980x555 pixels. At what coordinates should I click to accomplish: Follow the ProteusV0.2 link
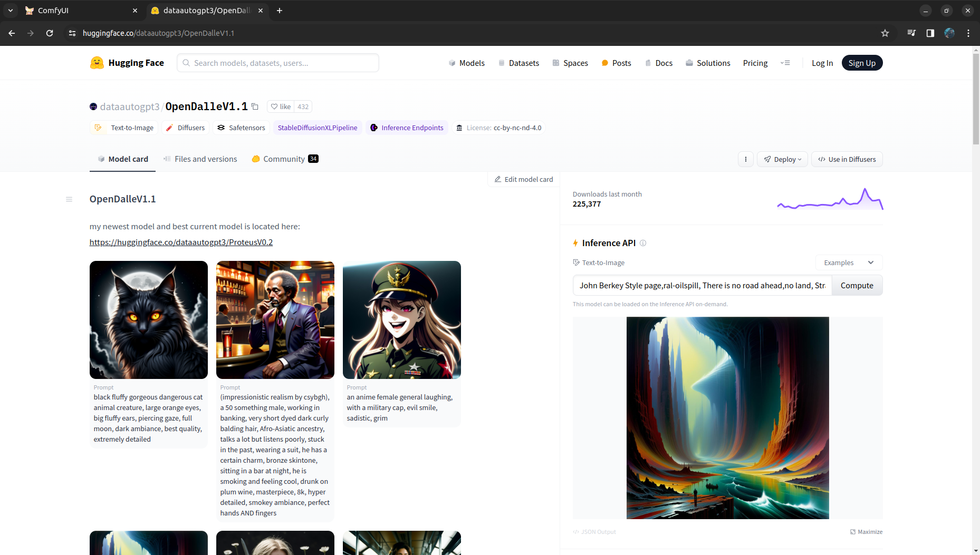click(181, 242)
